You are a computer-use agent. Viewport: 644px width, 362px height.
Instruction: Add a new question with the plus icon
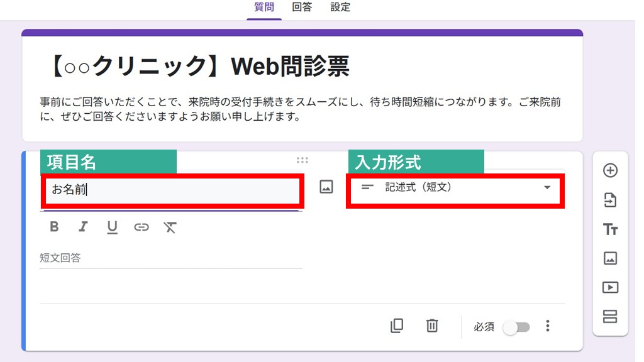pos(609,171)
